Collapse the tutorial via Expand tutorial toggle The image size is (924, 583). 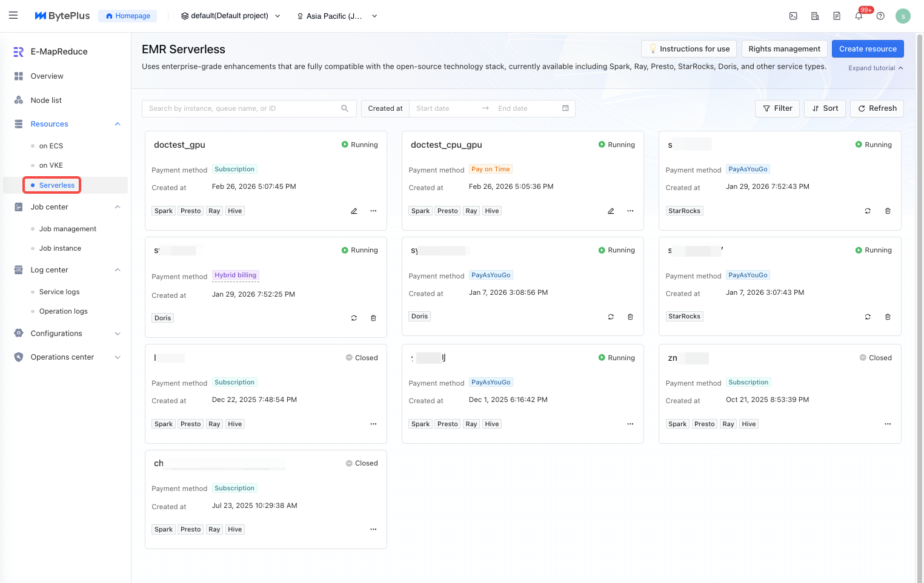click(x=876, y=68)
